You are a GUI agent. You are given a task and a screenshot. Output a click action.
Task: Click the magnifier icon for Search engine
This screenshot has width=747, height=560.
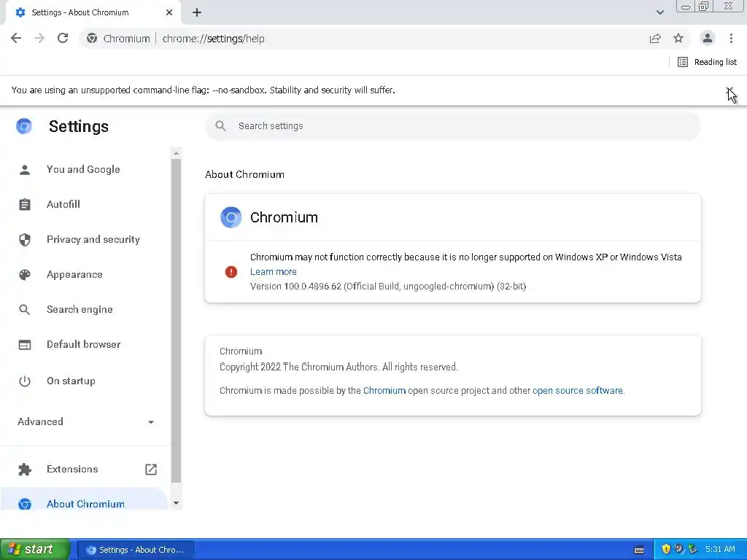point(25,309)
